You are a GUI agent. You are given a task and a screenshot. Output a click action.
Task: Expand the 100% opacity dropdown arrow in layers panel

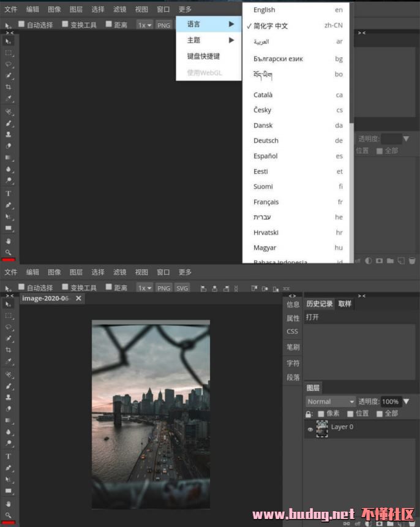pyautogui.click(x=406, y=401)
